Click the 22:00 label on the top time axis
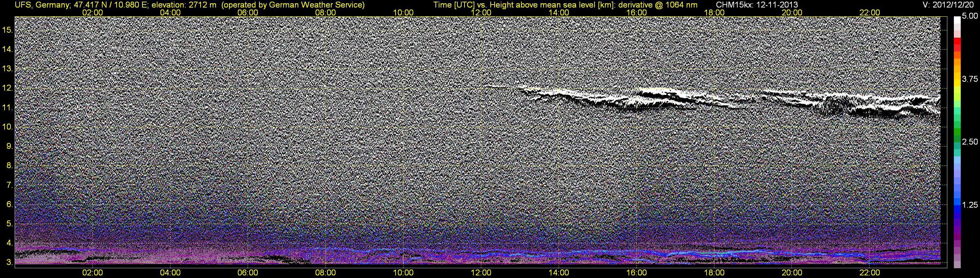Viewport: 980px width, 278px height. (870, 12)
